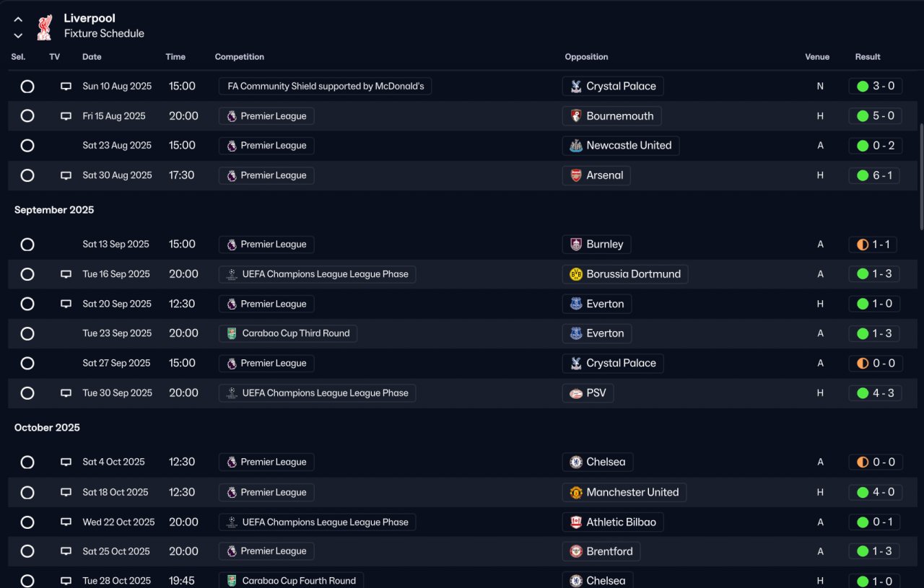Click the Borussia Dortmund club crest

click(576, 274)
